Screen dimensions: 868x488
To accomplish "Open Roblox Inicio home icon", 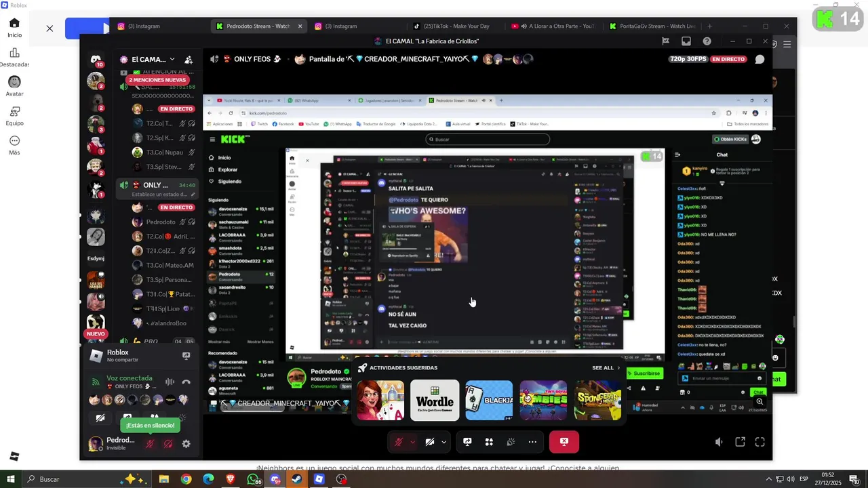I will (14, 27).
